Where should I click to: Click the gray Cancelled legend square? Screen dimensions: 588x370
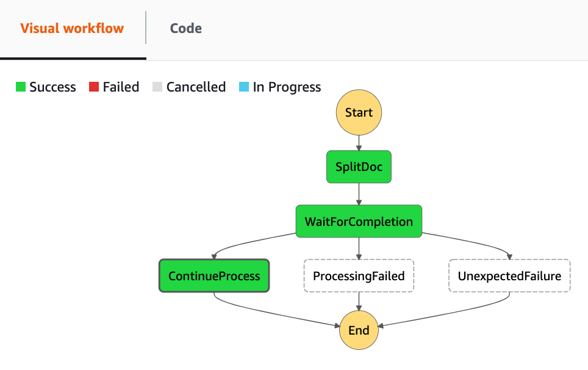(157, 87)
